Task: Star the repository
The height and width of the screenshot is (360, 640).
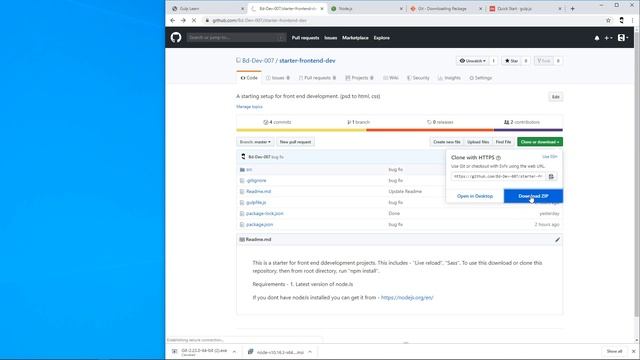Action: coord(511,61)
